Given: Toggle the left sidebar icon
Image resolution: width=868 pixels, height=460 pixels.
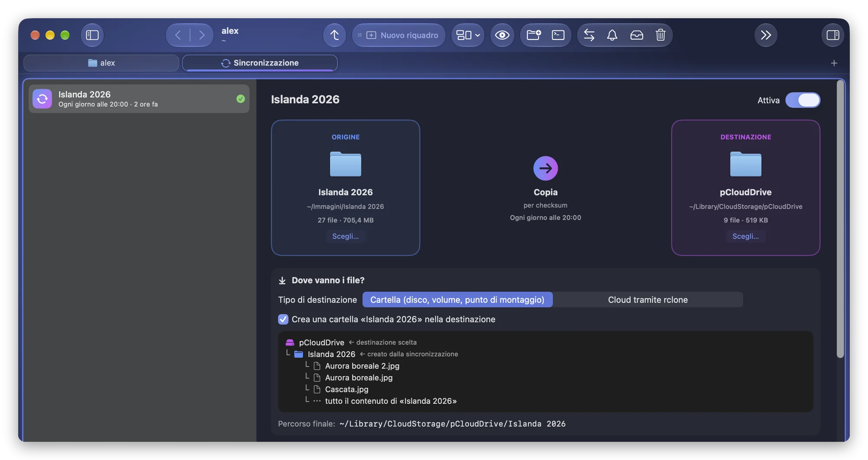Looking at the screenshot, I should pyautogui.click(x=92, y=35).
